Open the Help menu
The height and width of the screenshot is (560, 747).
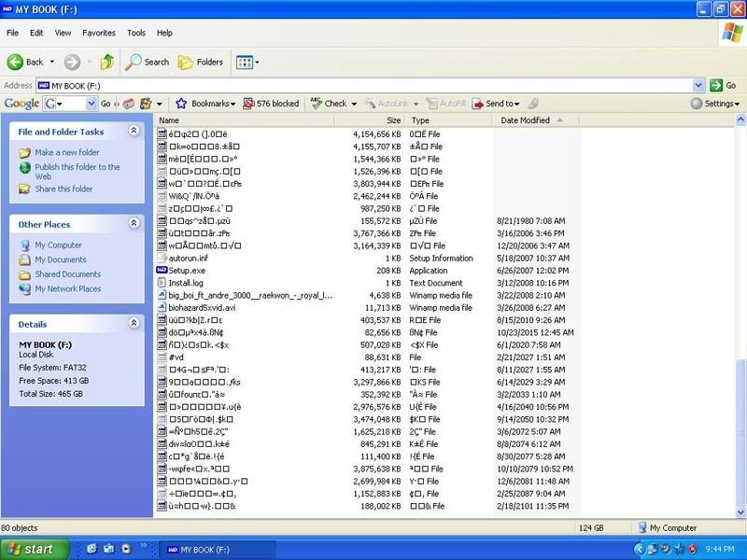click(164, 33)
